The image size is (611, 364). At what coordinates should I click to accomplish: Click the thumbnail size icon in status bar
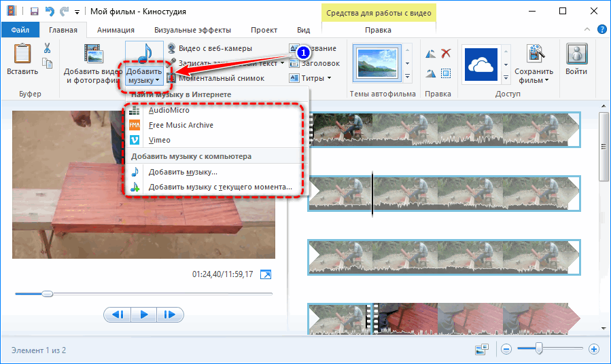tap(482, 349)
